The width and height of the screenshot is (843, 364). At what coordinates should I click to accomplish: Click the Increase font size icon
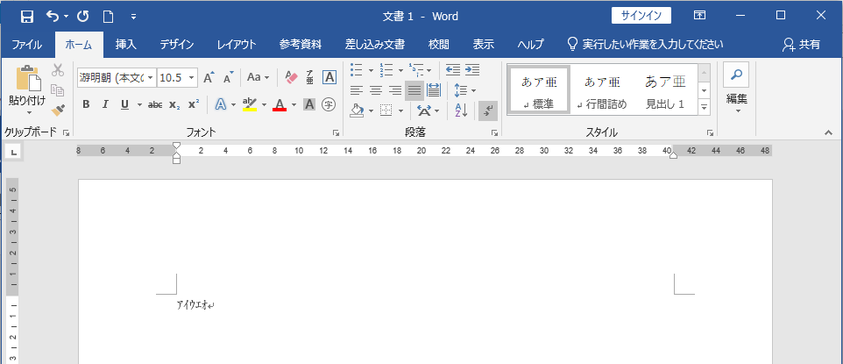pyautogui.click(x=209, y=77)
